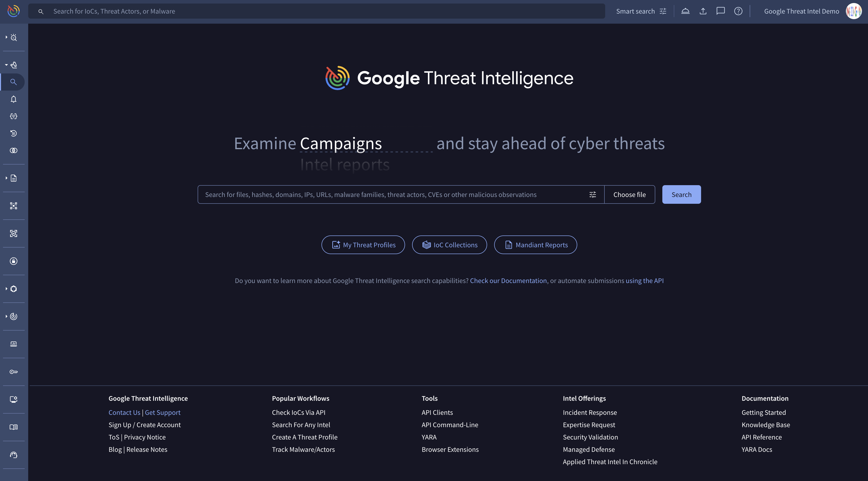Click the top bar bell-dome notifications icon

[685, 11]
